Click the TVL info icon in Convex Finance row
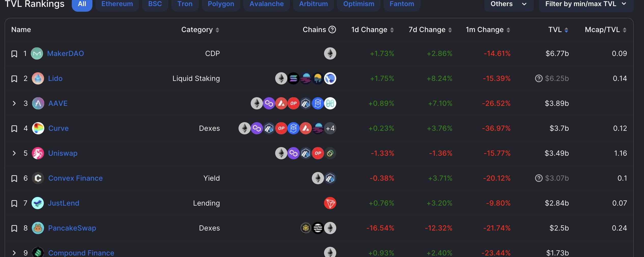644x257 pixels. click(x=539, y=178)
